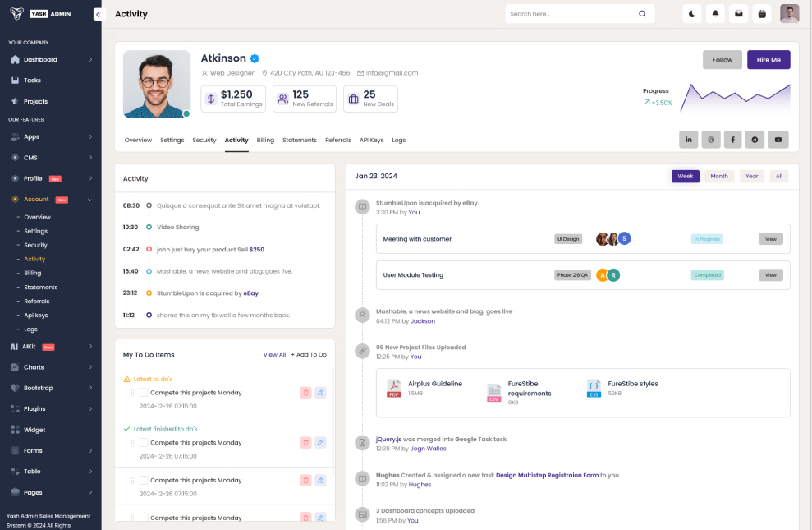Open Referrals in Account submenu
This screenshot has width=812, height=530.
(x=37, y=301)
